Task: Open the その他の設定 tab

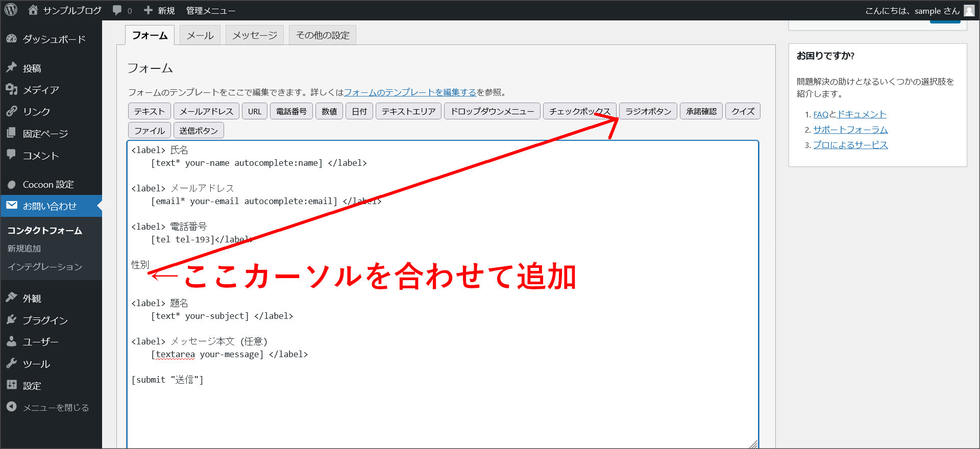Action: tap(323, 35)
